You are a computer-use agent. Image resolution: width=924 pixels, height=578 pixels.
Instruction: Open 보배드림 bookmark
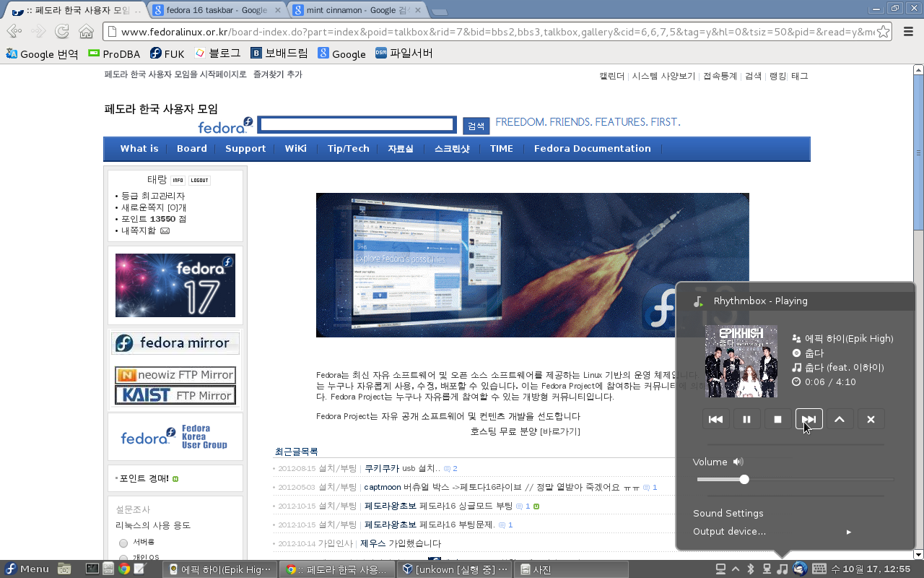279,53
